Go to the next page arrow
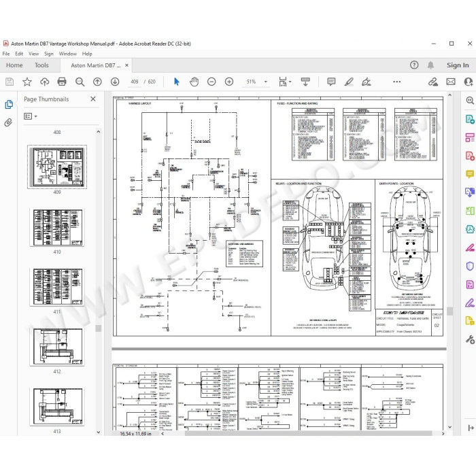The height and width of the screenshot is (476, 476). click(115, 82)
